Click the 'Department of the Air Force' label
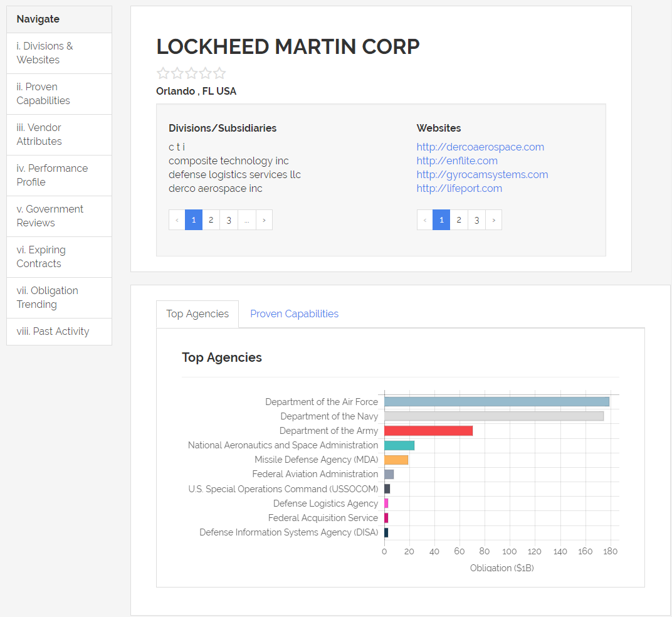This screenshot has width=672, height=617. click(322, 402)
